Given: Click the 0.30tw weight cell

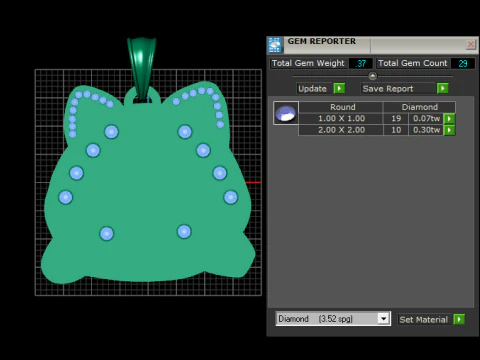Looking at the screenshot, I should pos(426,130).
